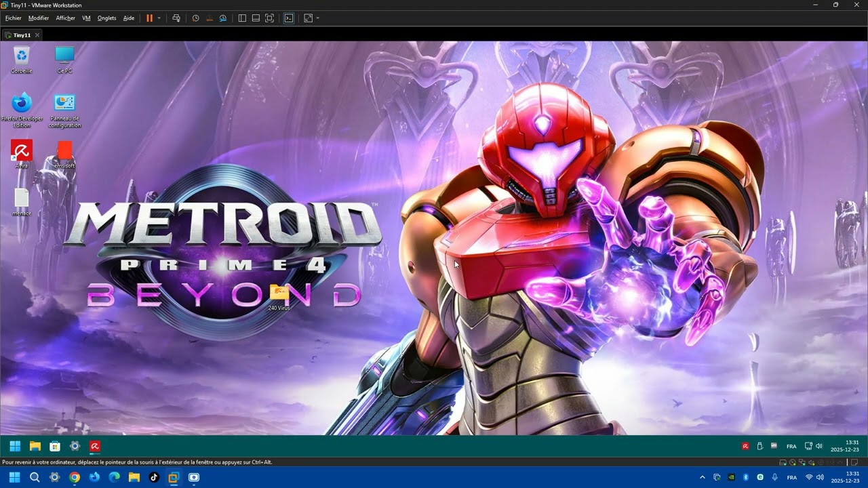
Task: Open Google Chrome from host taskbar
Action: (x=75, y=477)
